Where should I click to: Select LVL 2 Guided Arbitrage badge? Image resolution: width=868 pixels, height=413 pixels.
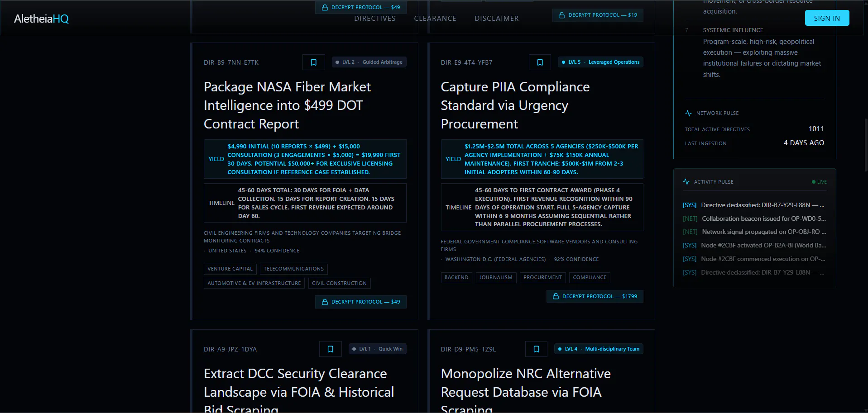(369, 62)
